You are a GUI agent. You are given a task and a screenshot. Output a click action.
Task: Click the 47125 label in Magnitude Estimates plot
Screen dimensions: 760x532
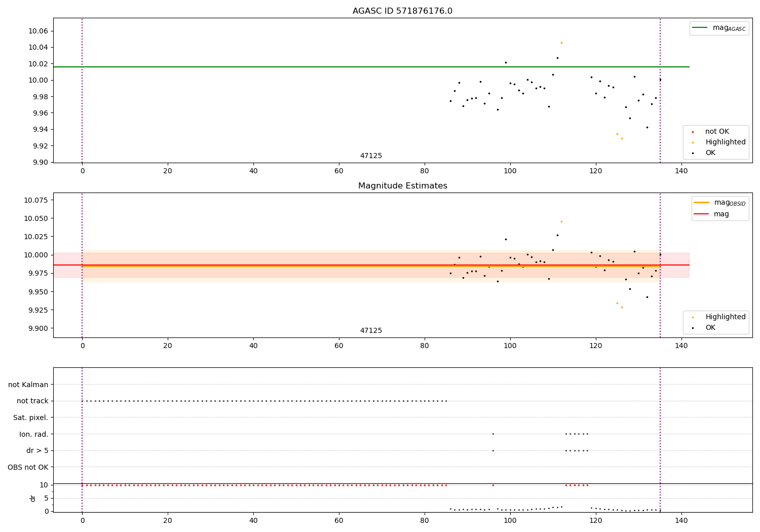371,331
